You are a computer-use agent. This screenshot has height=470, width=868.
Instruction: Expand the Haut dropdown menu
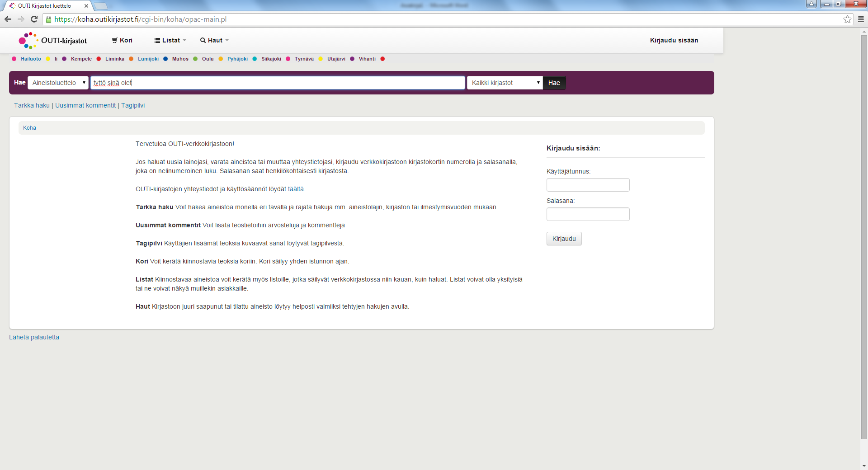pyautogui.click(x=215, y=40)
